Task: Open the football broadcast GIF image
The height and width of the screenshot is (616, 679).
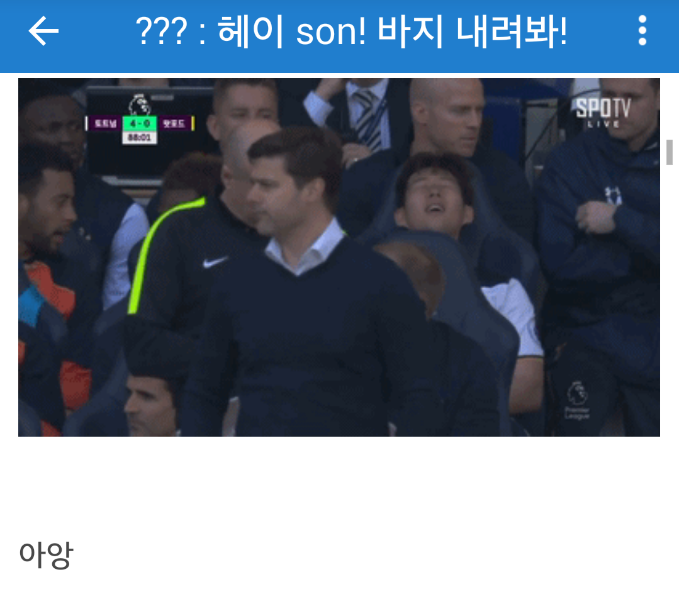Action: [x=339, y=257]
